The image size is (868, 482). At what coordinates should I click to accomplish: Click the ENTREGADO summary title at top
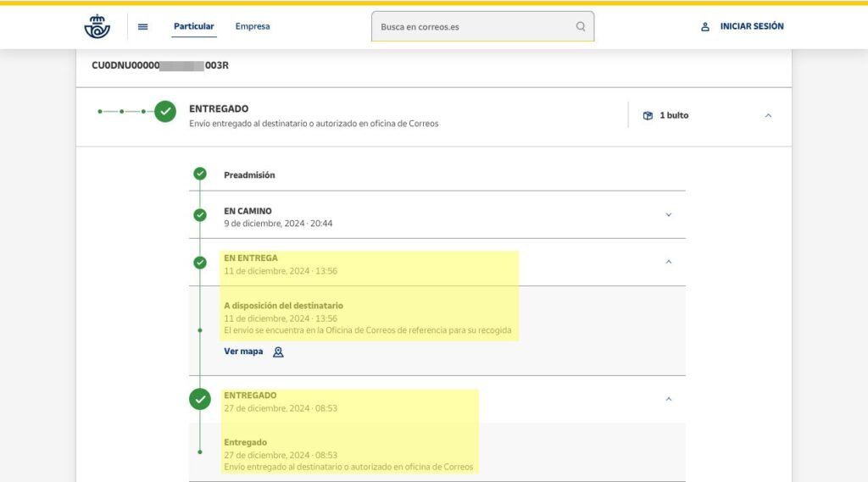[219, 109]
